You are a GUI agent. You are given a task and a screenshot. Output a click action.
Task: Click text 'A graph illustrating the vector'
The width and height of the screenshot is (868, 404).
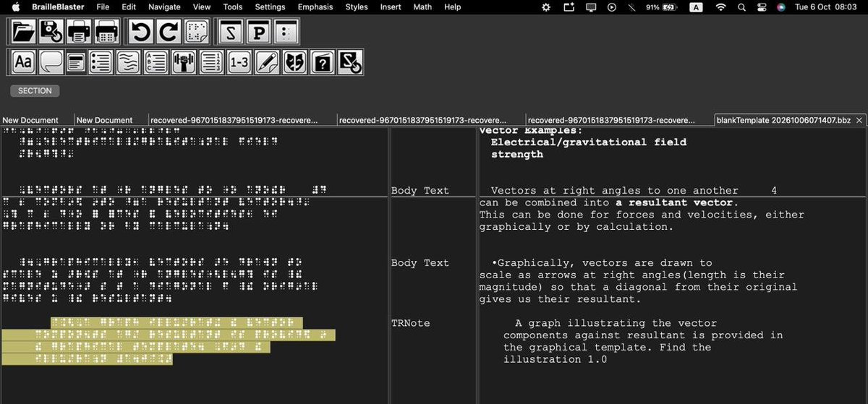point(616,323)
